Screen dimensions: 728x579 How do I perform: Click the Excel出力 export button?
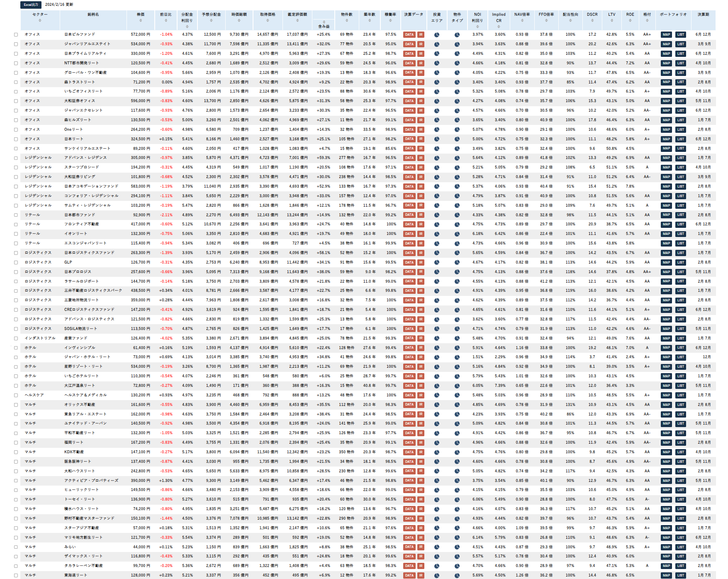(31, 5)
